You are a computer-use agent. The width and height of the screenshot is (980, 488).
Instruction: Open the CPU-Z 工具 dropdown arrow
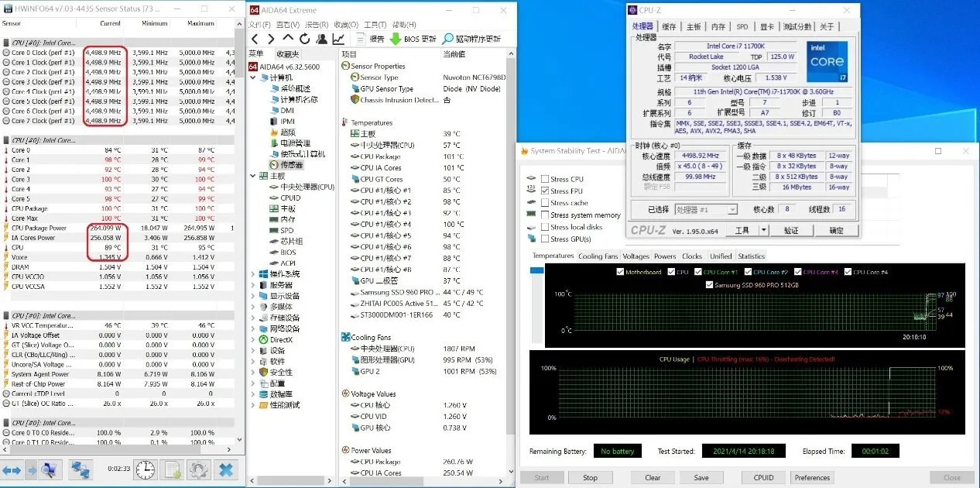764,230
